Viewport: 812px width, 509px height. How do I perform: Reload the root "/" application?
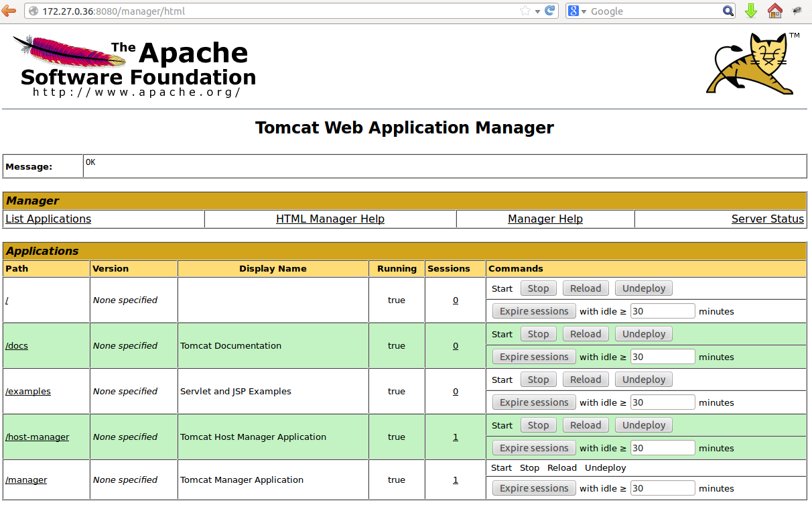coord(586,288)
